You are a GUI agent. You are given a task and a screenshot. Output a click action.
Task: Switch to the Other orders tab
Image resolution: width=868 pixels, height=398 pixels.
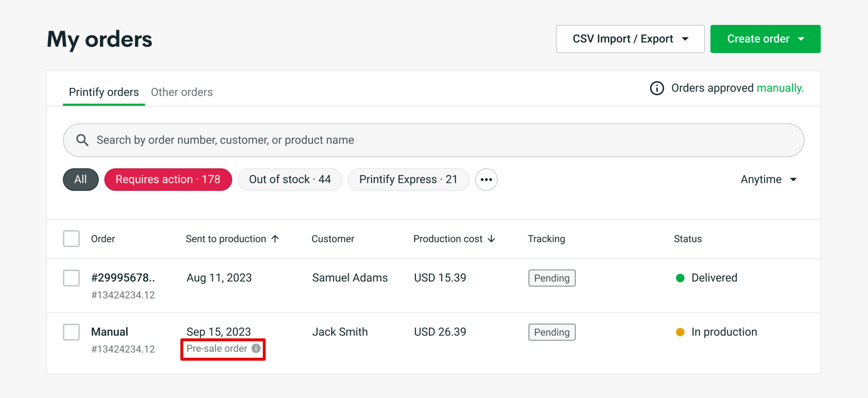(182, 92)
